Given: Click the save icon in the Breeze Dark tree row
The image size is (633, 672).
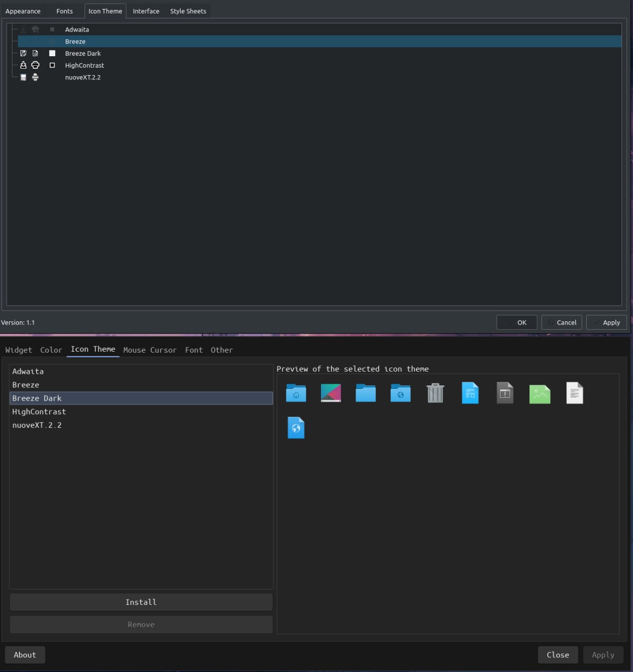Looking at the screenshot, I should tap(23, 54).
